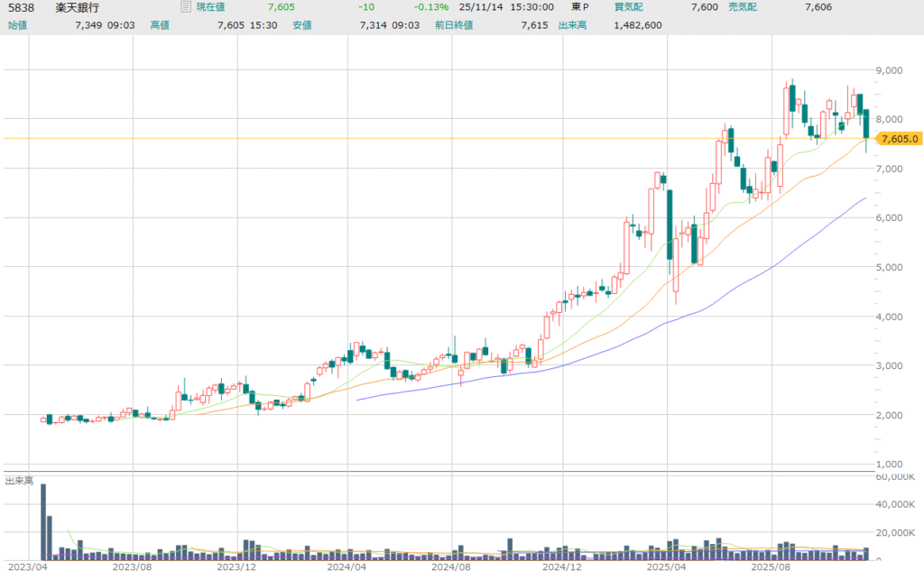Click the 買気配 bid label
Viewport: 924px width, 571px height.
tap(629, 7)
